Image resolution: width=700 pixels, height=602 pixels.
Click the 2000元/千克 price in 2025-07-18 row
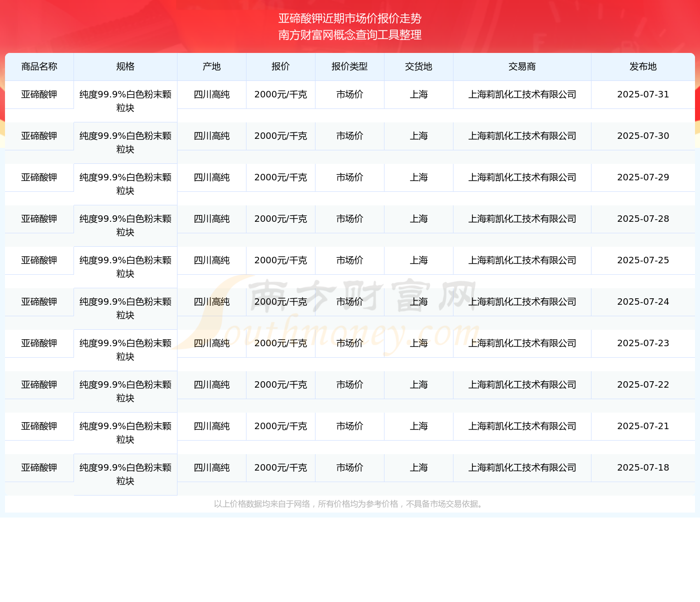click(x=281, y=468)
